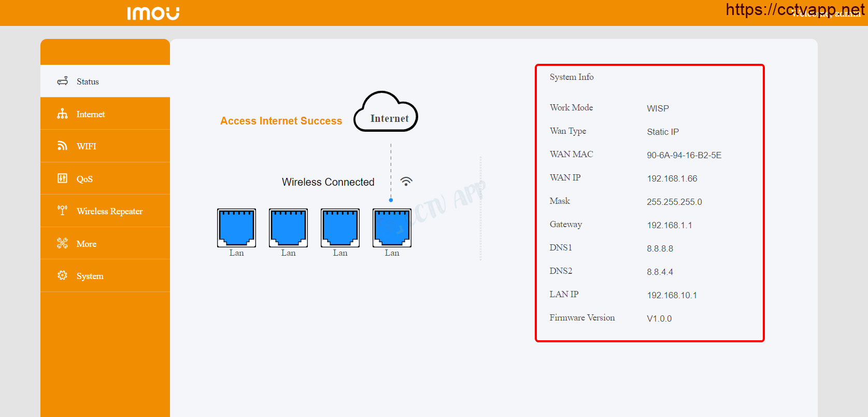
Task: Select the third Lan port icon
Action: (340, 228)
